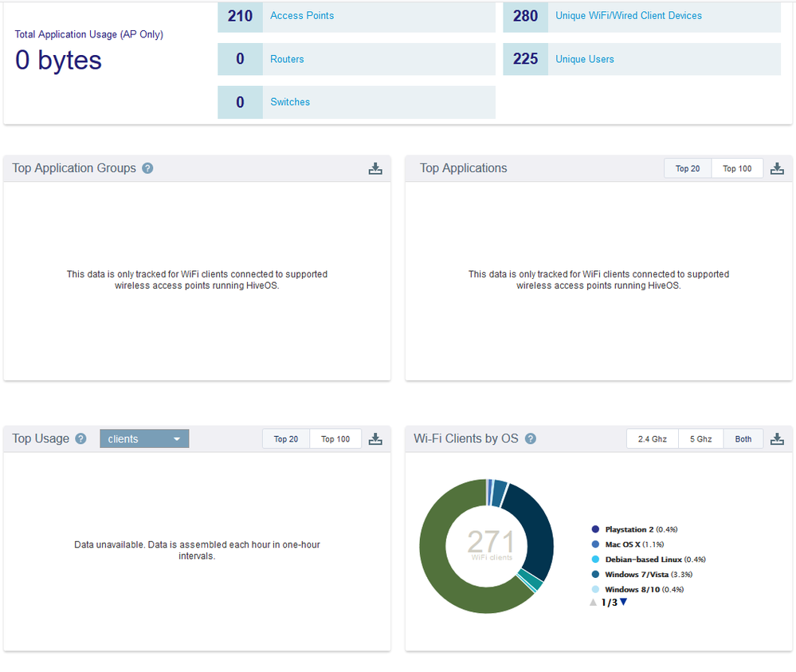Filter Wi-Fi clients by 2.4 Ghz

[653, 439]
